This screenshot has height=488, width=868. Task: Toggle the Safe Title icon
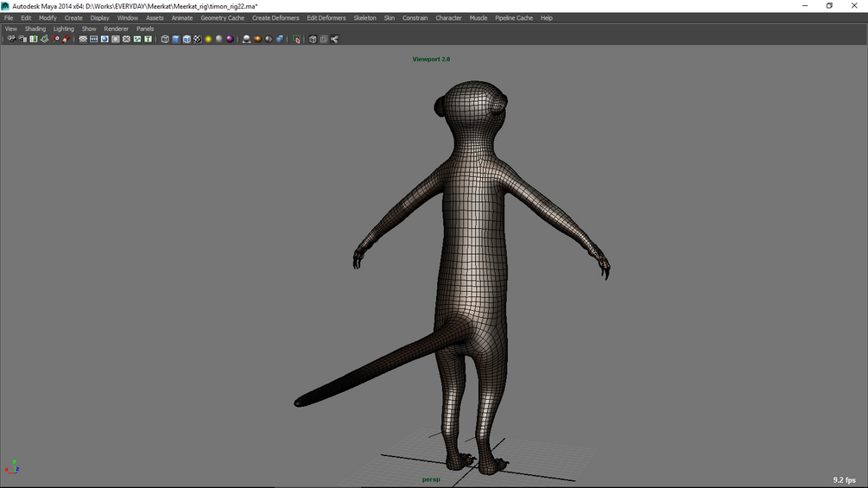[148, 39]
